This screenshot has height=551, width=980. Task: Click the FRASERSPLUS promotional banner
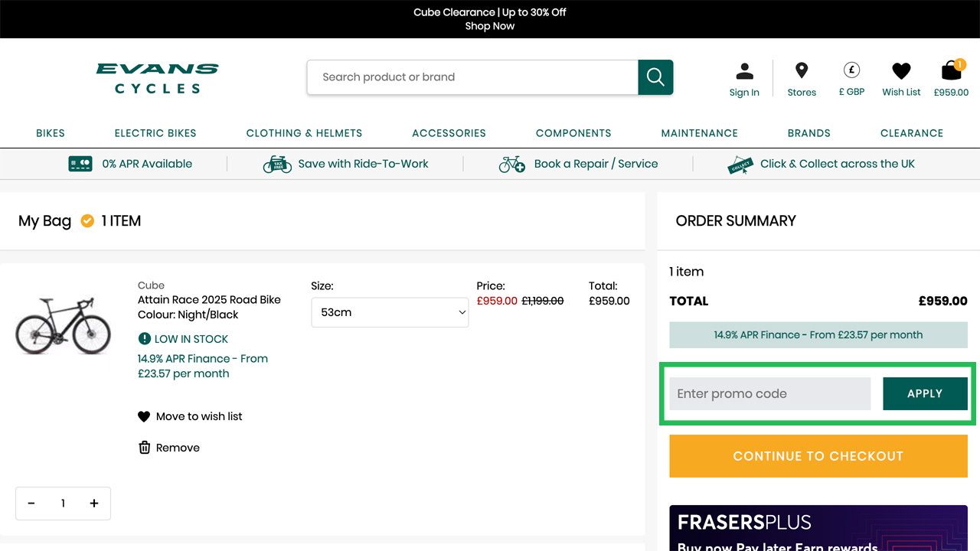(818, 528)
